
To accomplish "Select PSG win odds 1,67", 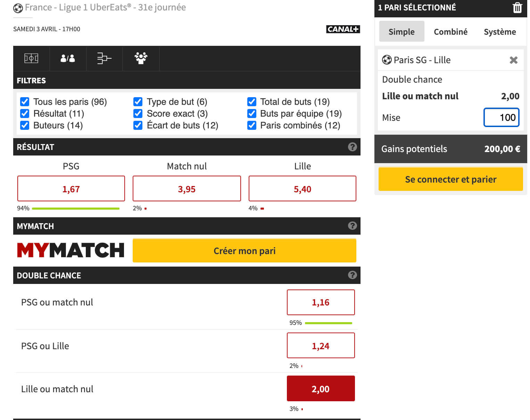I will click(x=71, y=189).
